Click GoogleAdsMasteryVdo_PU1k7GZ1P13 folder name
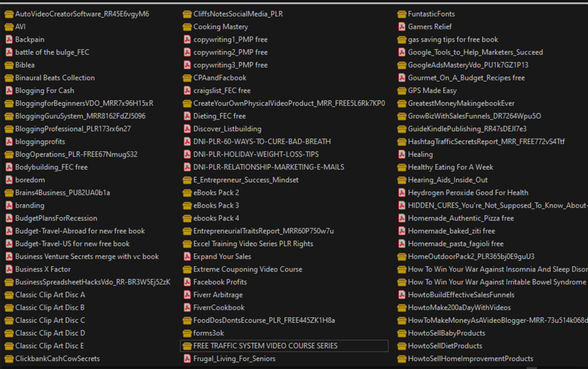Image resolution: width=588 pixels, height=369 pixels. [x=468, y=65]
